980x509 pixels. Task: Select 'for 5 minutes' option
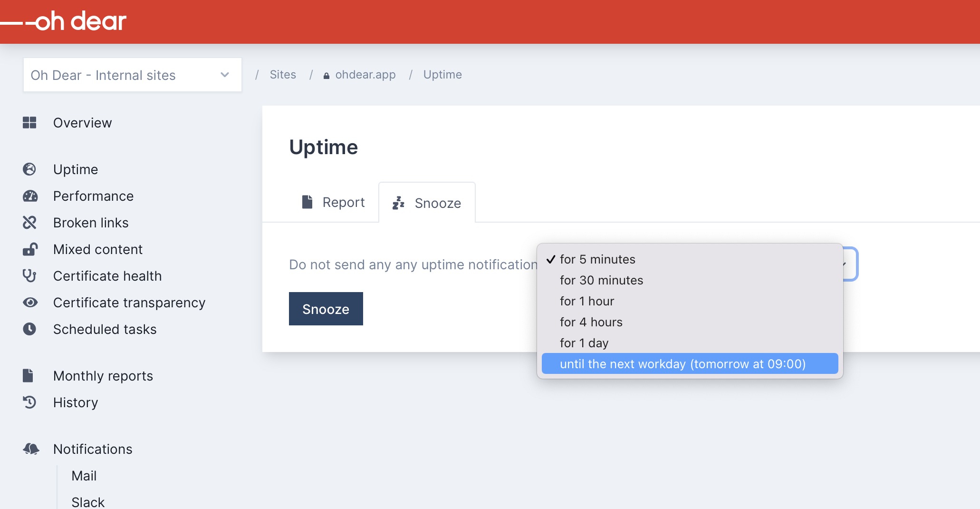(x=690, y=259)
